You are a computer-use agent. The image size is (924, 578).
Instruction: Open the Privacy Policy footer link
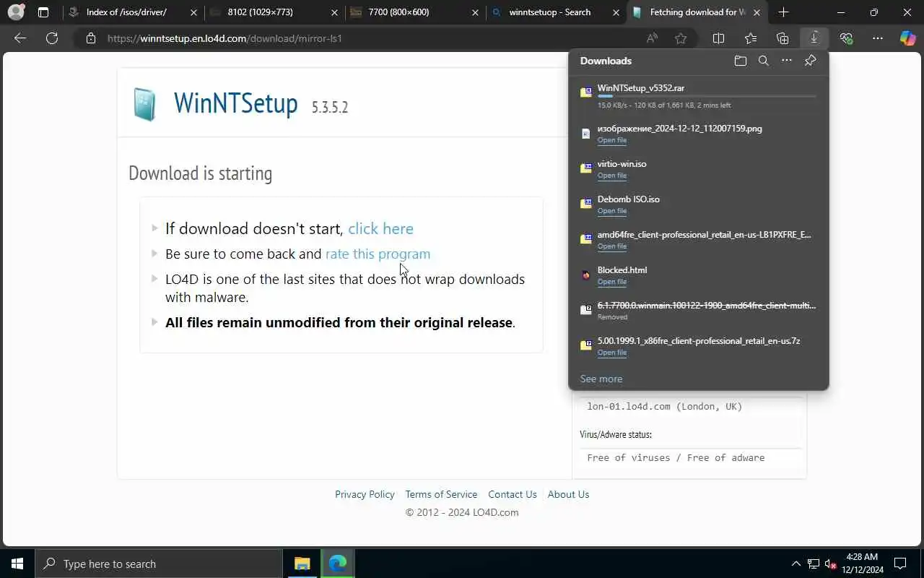[365, 494]
